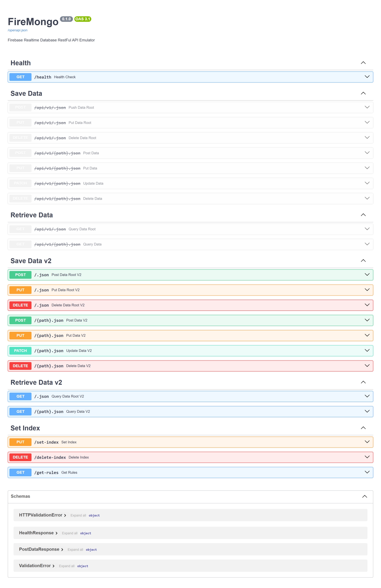Open the /openapi.json link
Screen dimensions: 381x588
18,30
